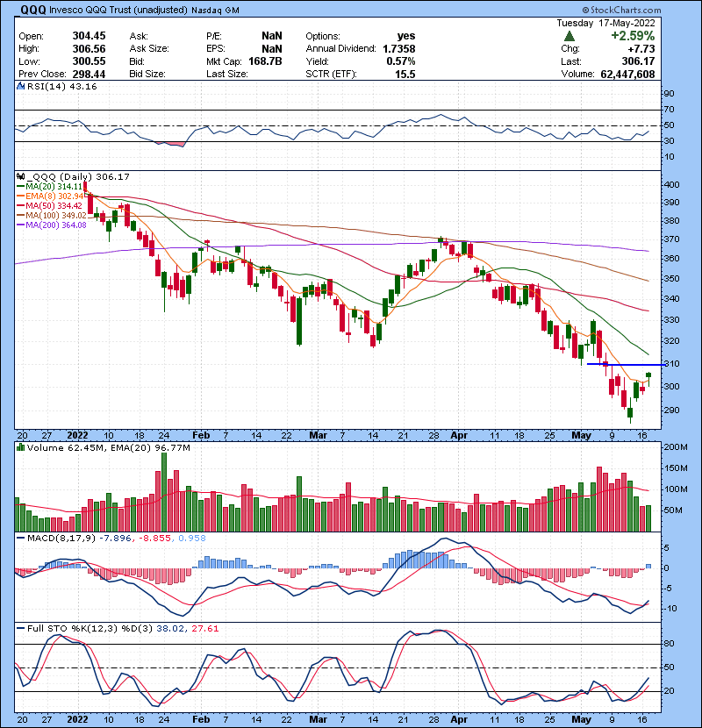The height and width of the screenshot is (728, 702).
Task: Click the candlestick icon beside _QQQ (Daily)
Action: pos(20,177)
